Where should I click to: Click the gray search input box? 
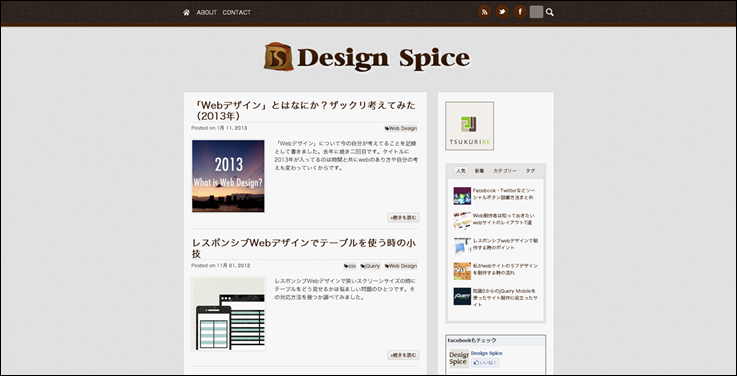536,12
